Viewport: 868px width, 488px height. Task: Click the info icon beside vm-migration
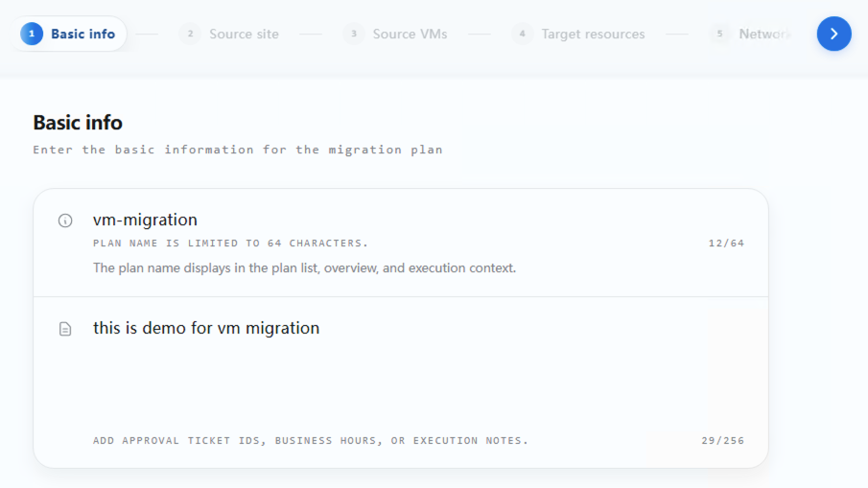[x=65, y=221]
